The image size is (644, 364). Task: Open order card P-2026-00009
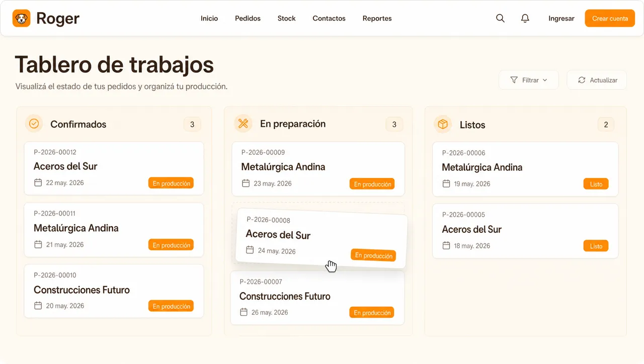tap(318, 168)
